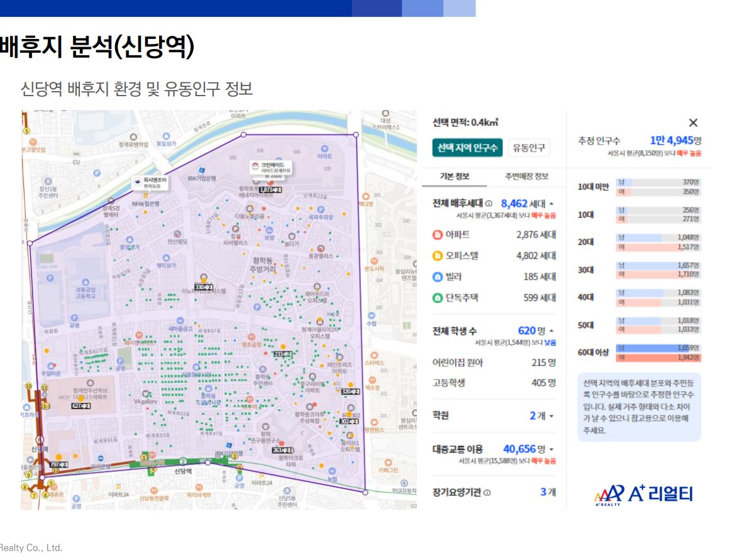Click the 농협 marker near bottom boundary
Screen dimensions: 747x560
tap(333, 471)
